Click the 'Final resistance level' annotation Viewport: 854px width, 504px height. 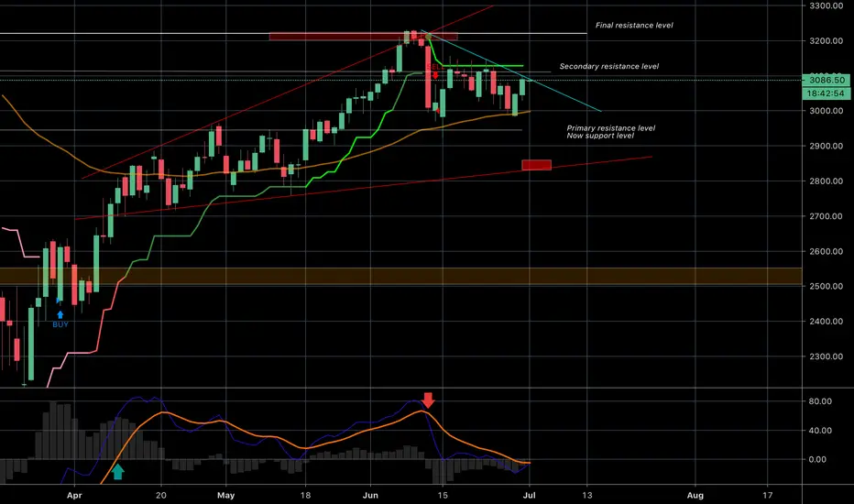tap(634, 25)
